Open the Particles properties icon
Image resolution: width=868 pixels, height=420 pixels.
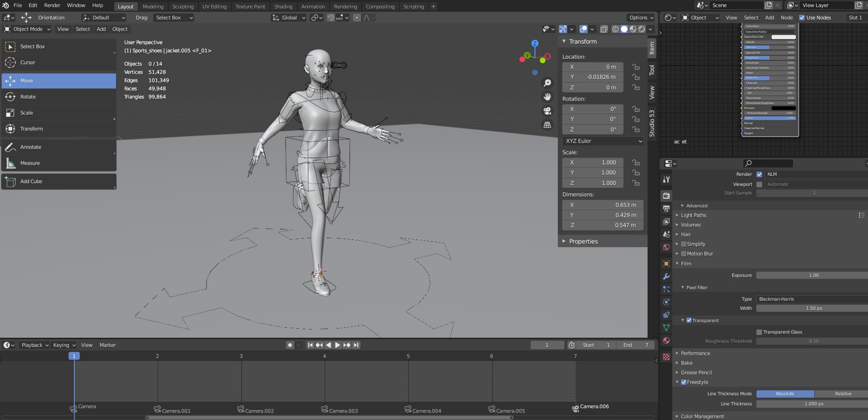tap(666, 289)
